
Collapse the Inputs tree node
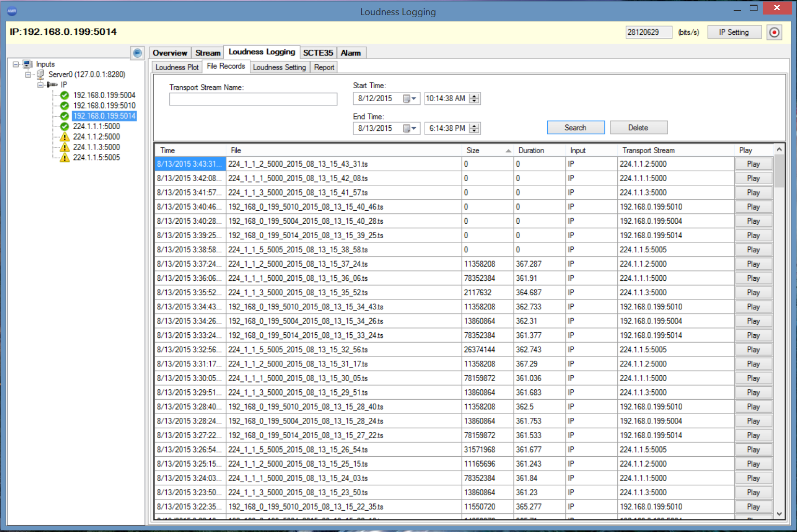point(16,64)
